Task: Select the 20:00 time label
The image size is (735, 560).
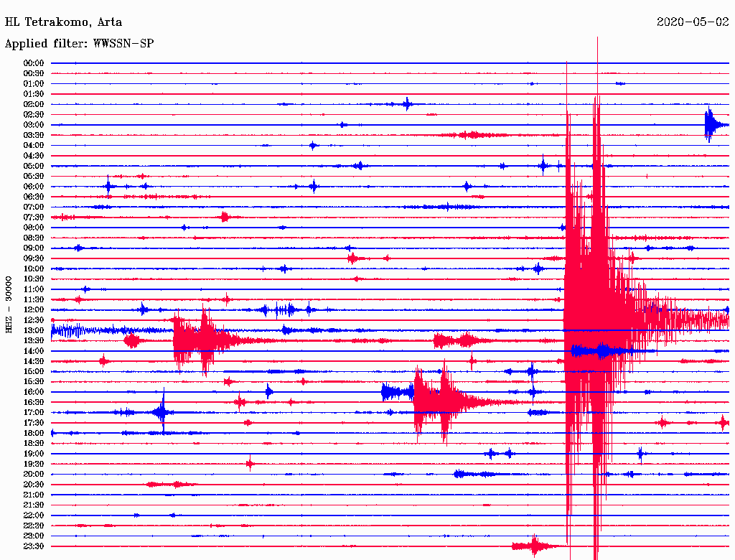Action: (x=33, y=475)
